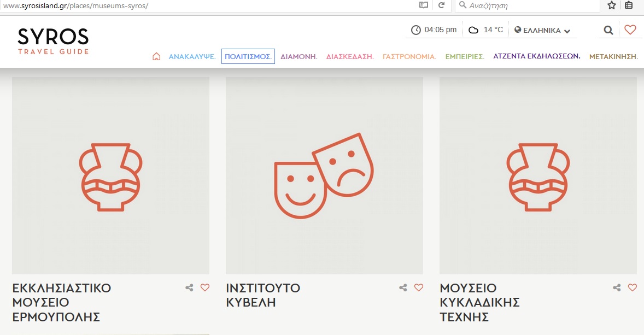
Task: Share the Εκκλησιαστικό Μουσείο Ερμούπολης card
Action: tap(189, 287)
